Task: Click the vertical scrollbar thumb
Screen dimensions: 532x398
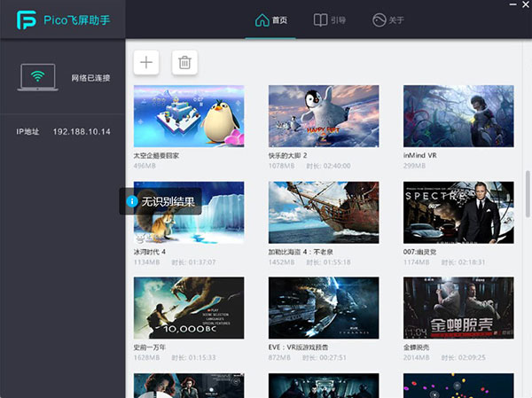Action: (x=528, y=194)
